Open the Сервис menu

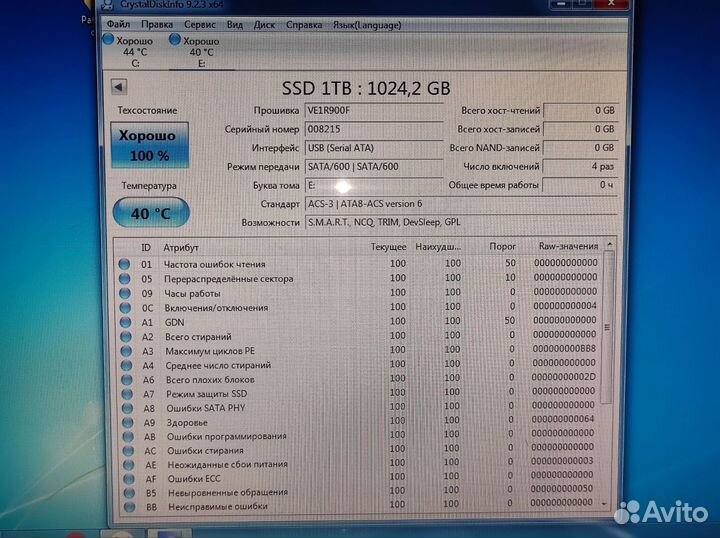point(199,25)
